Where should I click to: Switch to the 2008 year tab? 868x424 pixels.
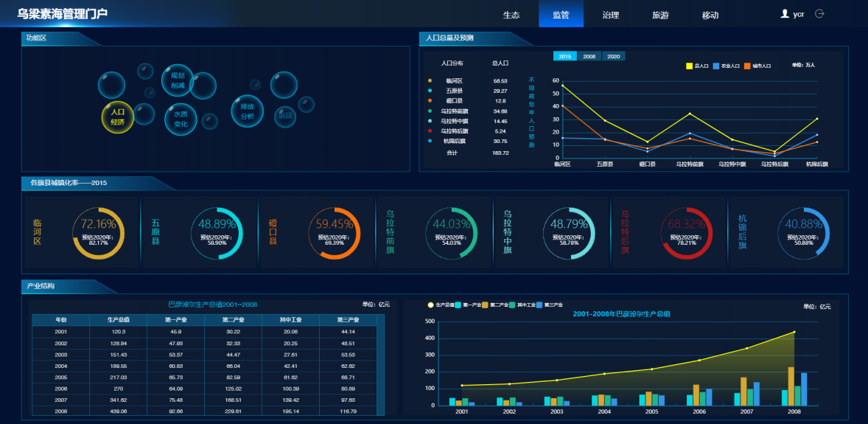click(589, 57)
